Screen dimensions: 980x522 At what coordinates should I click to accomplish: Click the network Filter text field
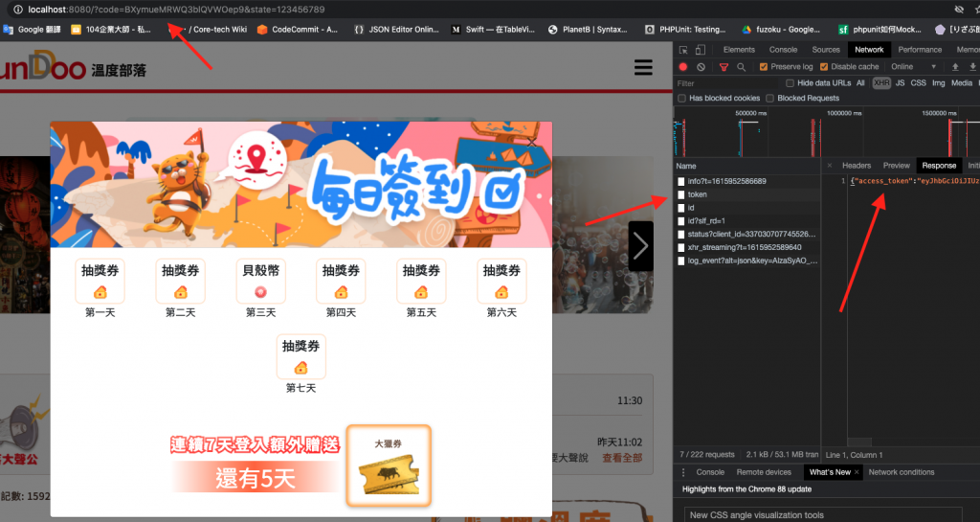point(728,83)
